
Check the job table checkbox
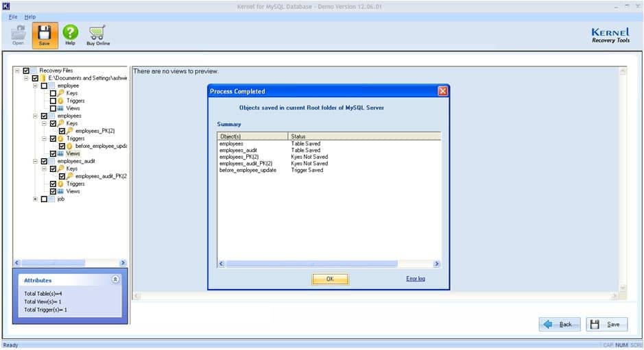coord(44,199)
